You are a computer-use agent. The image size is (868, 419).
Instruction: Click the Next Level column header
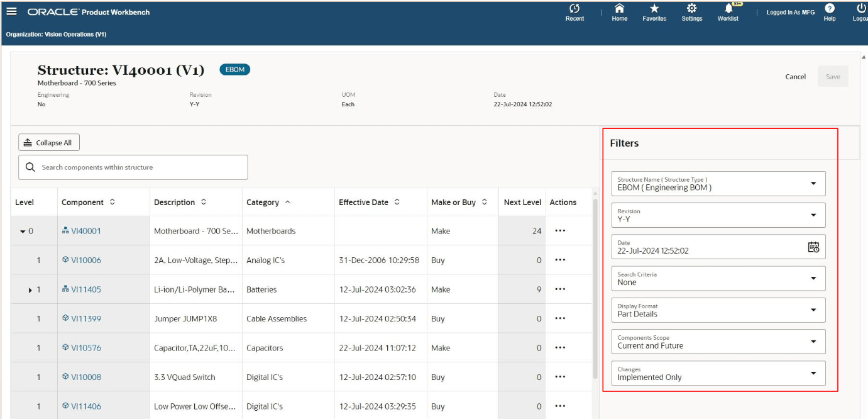coord(522,203)
